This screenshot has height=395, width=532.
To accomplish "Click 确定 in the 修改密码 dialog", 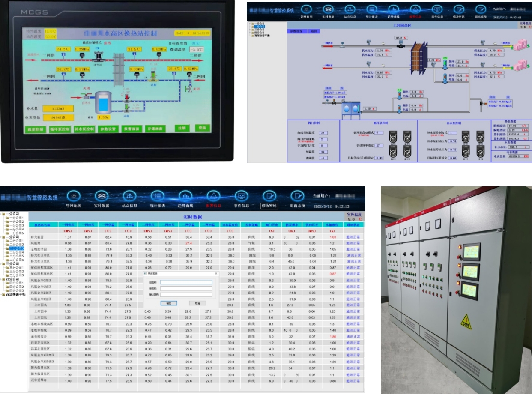I will [168, 303].
